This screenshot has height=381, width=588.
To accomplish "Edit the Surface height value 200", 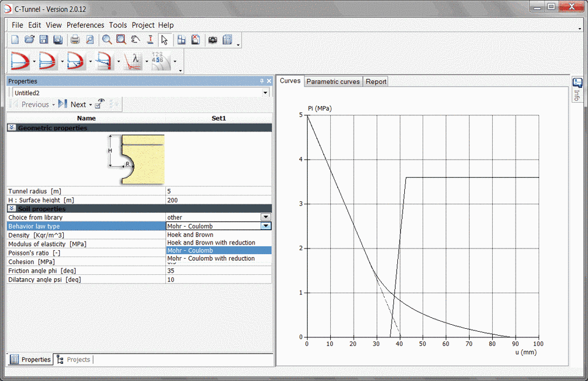I will pyautogui.click(x=219, y=200).
